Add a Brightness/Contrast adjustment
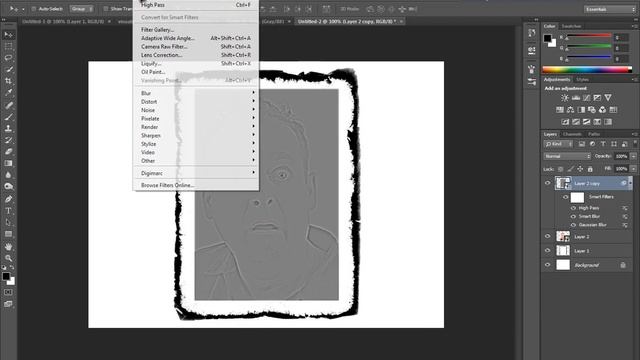Image resolution: width=640 pixels, height=360 pixels. [x=565, y=98]
